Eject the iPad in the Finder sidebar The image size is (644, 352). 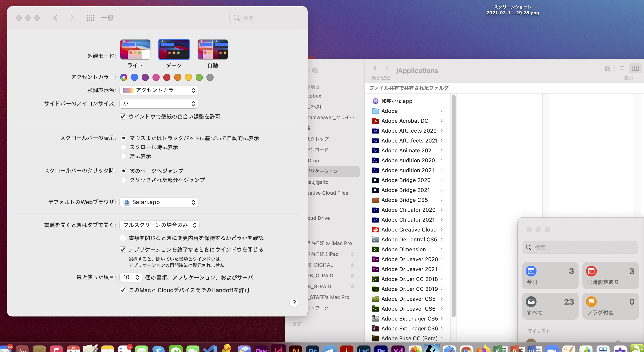[x=352, y=254]
